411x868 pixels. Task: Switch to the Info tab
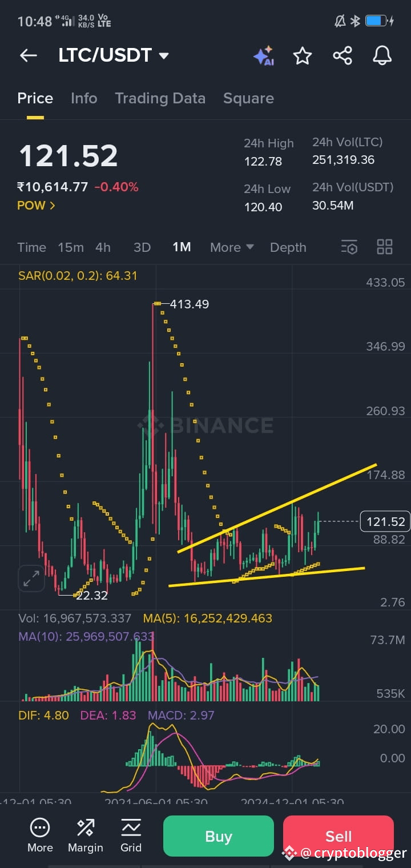pos(84,98)
